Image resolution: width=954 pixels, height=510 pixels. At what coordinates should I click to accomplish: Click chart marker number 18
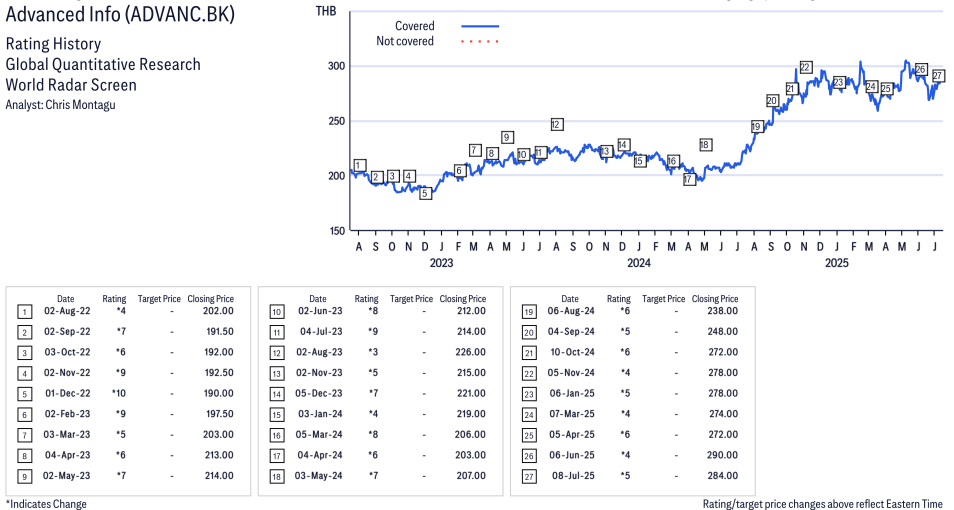coord(705,144)
